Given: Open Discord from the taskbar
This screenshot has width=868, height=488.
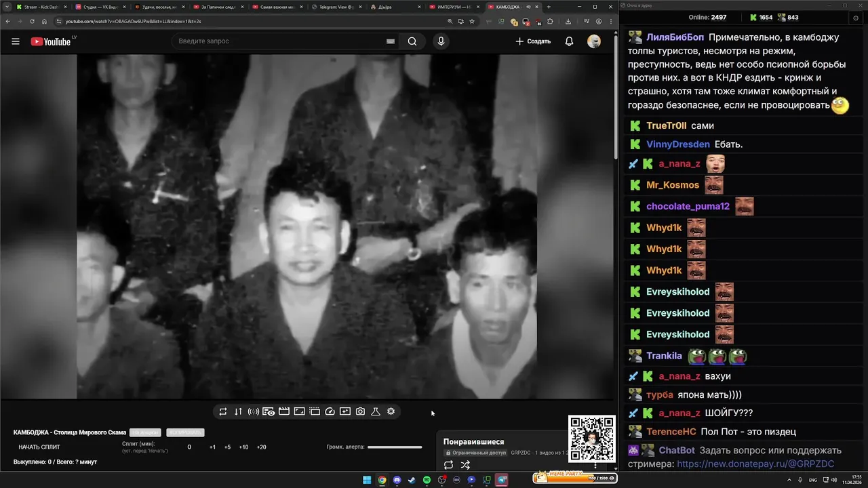Looking at the screenshot, I should [x=397, y=480].
